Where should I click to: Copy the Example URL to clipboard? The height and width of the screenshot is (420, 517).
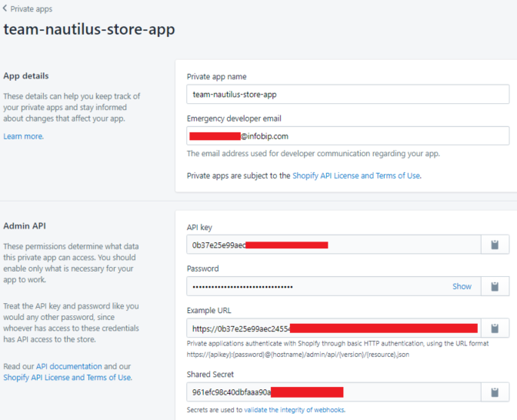coord(495,328)
